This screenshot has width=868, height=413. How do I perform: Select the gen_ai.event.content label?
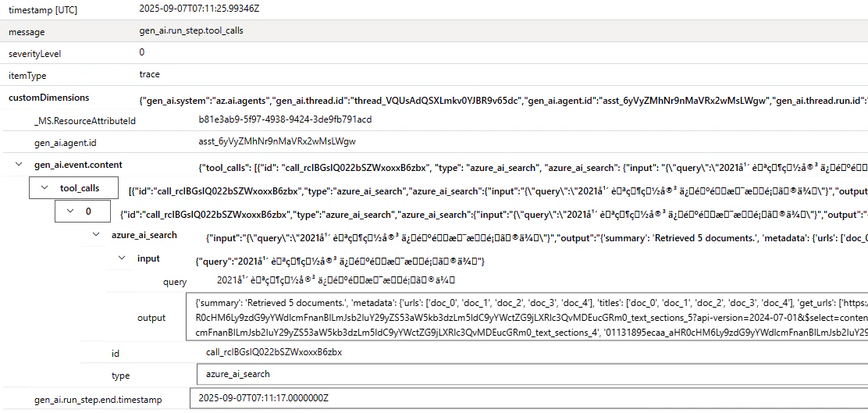78,165
